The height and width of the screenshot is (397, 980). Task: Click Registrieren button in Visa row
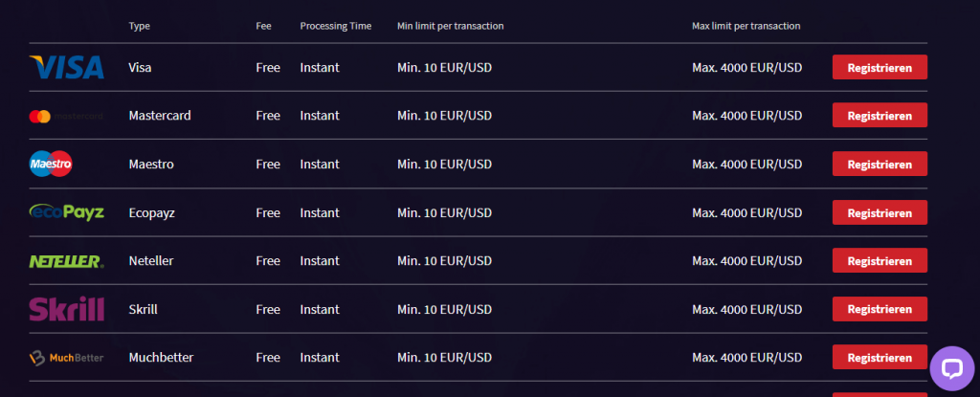[x=880, y=68]
